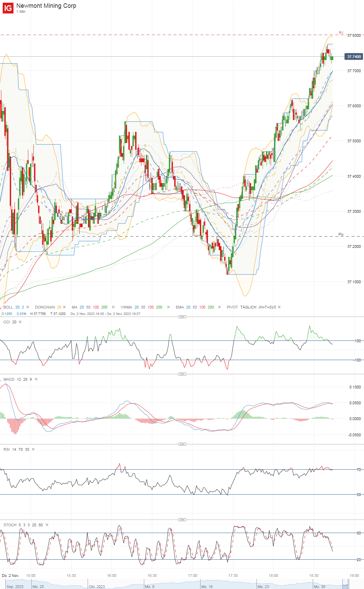Image resolution: width=364 pixels, height=589 pixels.
Task: Close the MACD 12 26 9 panel
Action: [36, 379]
